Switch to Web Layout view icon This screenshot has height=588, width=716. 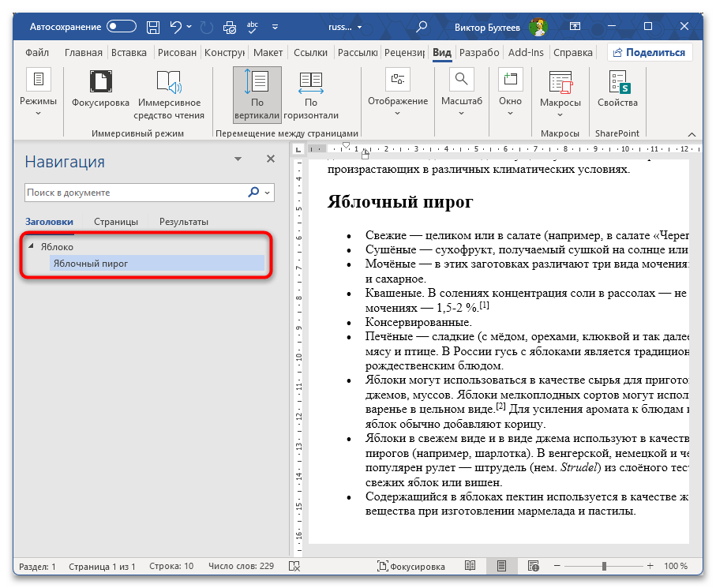click(x=534, y=566)
